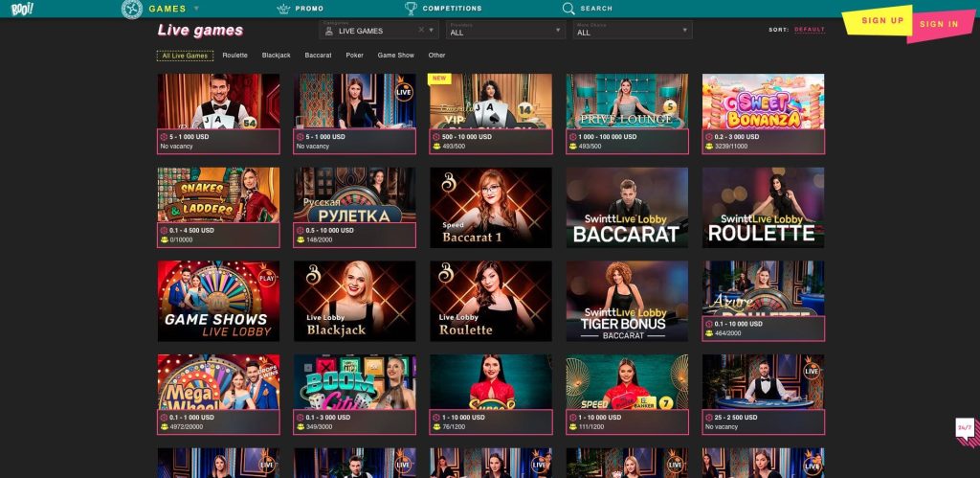This screenshot has height=478, width=980.
Task: Click the 0.1 - 1 000 USD limit text
Action: (x=191, y=418)
